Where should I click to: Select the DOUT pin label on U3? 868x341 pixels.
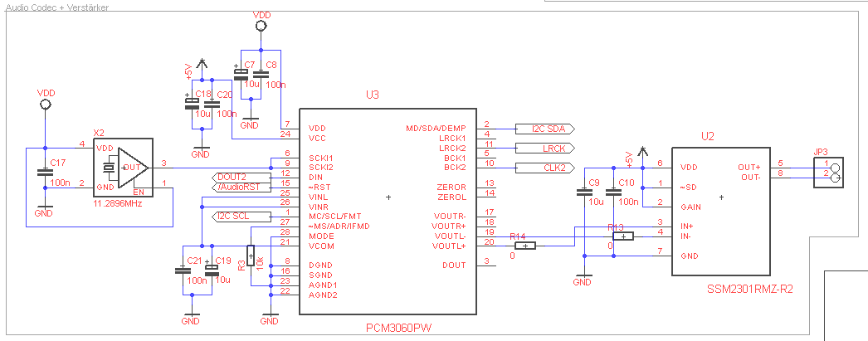point(454,265)
